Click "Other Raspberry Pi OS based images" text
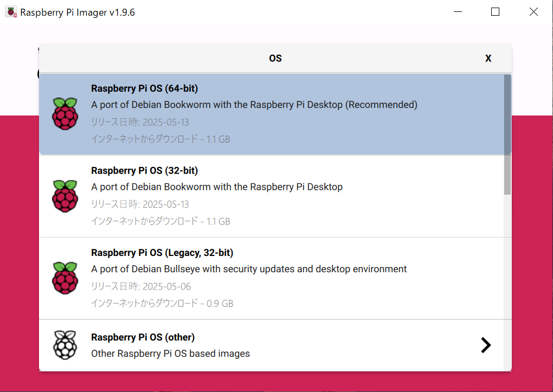The height and width of the screenshot is (392, 553). (x=170, y=354)
